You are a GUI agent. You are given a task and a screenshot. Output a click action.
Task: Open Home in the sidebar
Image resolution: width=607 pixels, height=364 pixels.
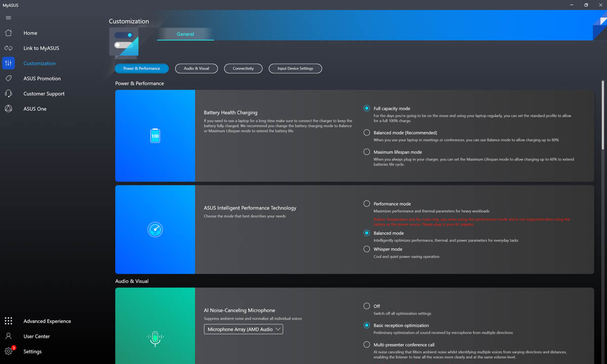click(30, 33)
